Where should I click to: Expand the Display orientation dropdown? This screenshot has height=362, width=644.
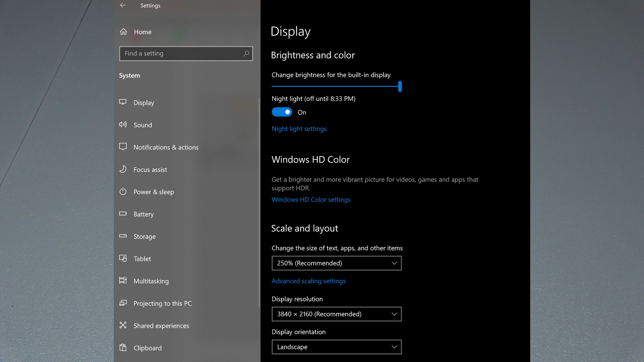tap(337, 347)
